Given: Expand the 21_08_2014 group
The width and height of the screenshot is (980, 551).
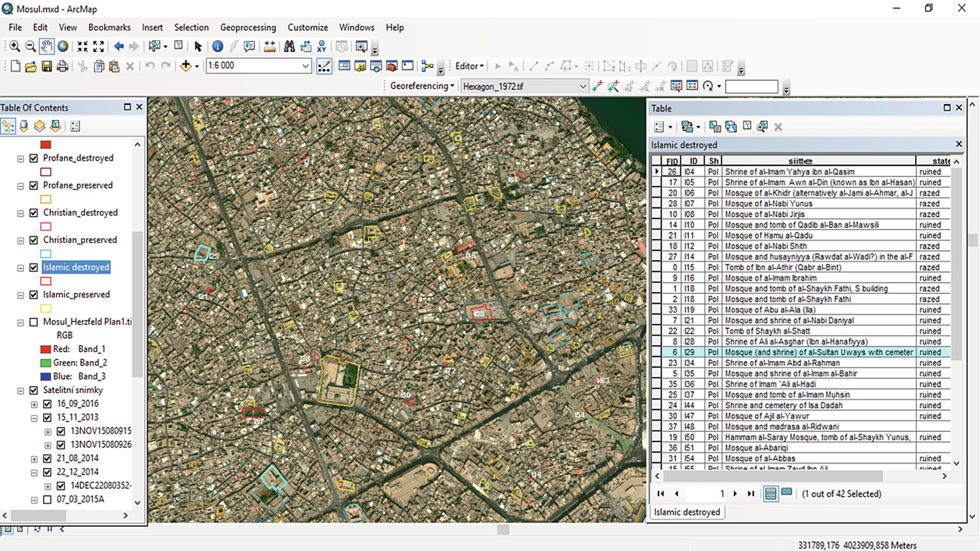Looking at the screenshot, I should point(35,459).
